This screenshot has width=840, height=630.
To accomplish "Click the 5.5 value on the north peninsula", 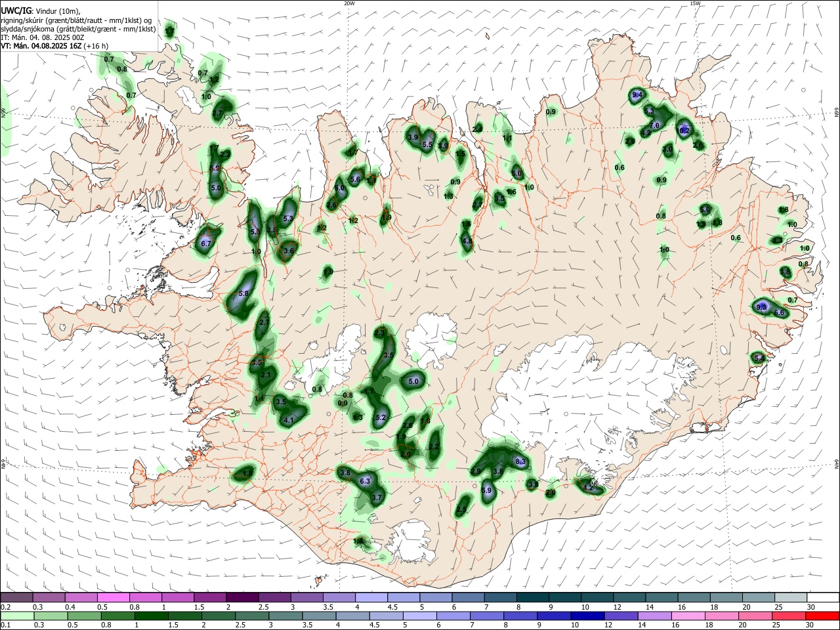I will [427, 144].
